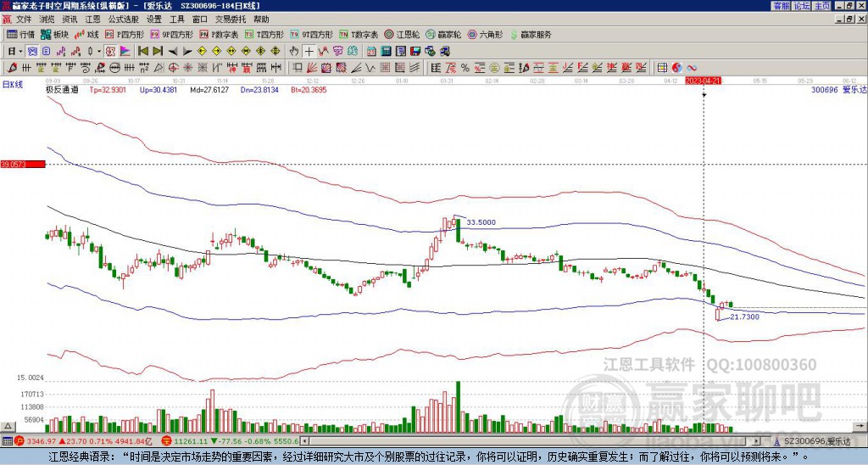Expand the candlestick style dropdown arrow
868x465 pixels.
click(99, 52)
